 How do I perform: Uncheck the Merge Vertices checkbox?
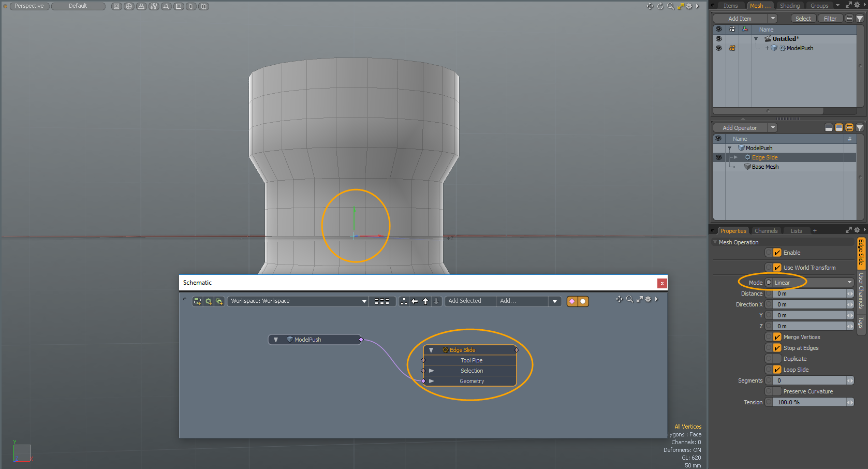[777, 337]
